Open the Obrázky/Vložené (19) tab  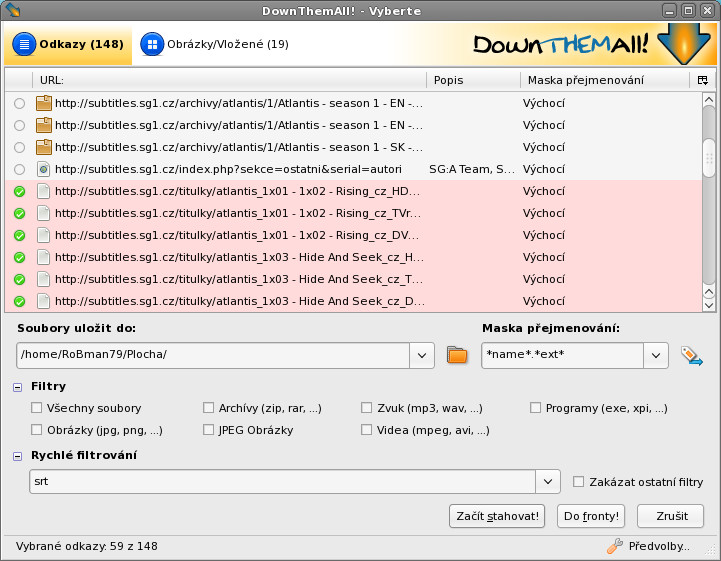click(x=215, y=45)
